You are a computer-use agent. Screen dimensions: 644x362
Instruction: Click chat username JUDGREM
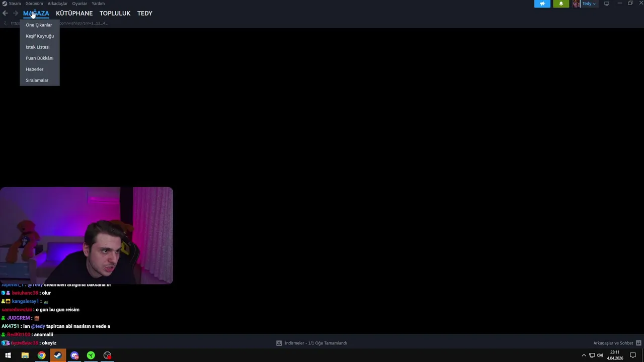point(18,318)
